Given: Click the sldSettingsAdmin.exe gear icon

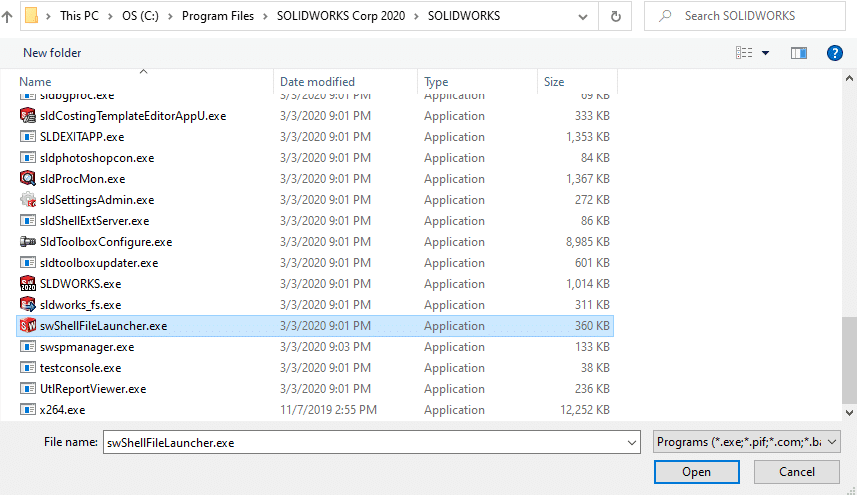Looking at the screenshot, I should coord(28,199).
